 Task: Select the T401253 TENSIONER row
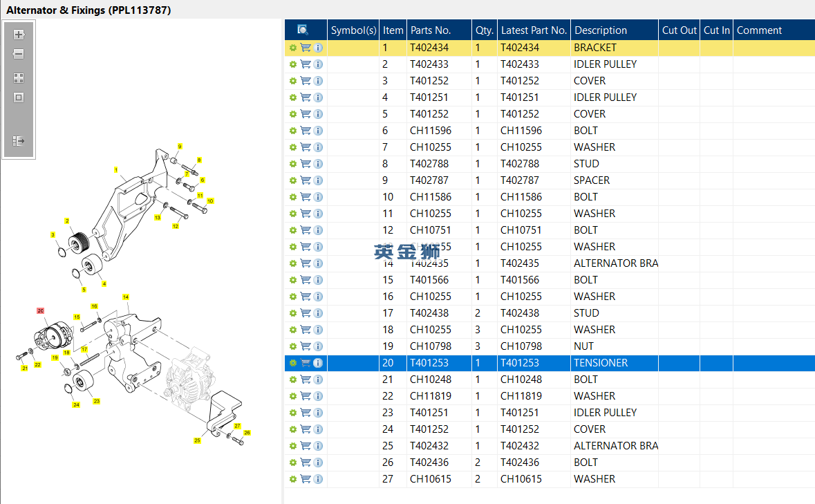coord(550,363)
